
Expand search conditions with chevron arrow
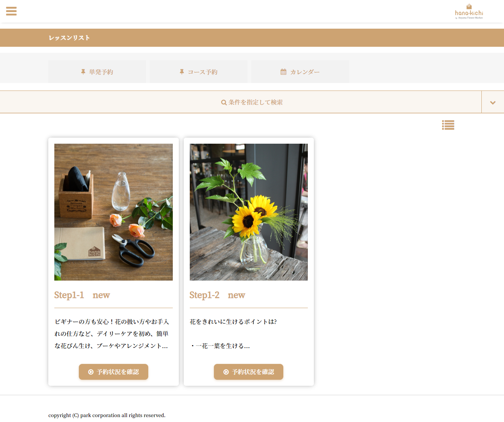pos(492,102)
